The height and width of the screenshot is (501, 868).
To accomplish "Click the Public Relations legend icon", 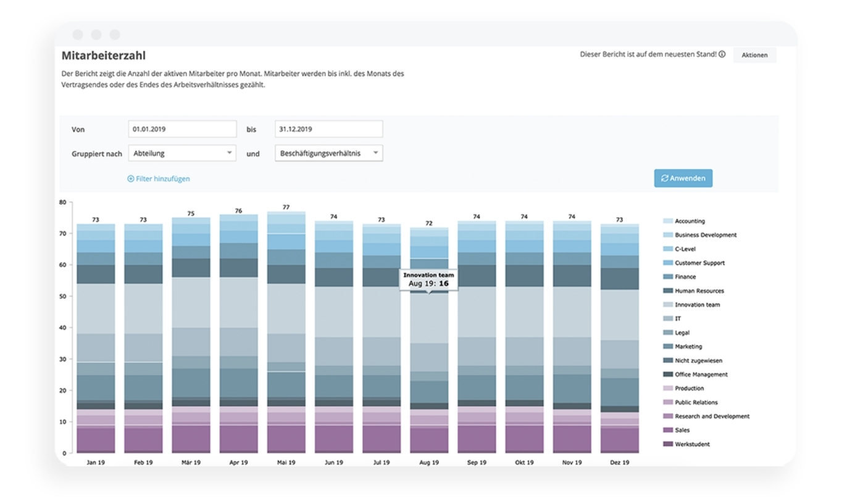I will 667,402.
